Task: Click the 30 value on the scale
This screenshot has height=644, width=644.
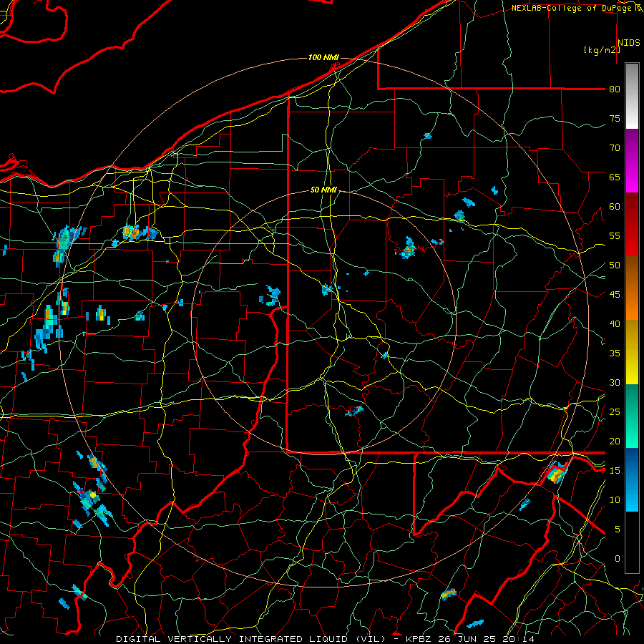Action: 615,383
